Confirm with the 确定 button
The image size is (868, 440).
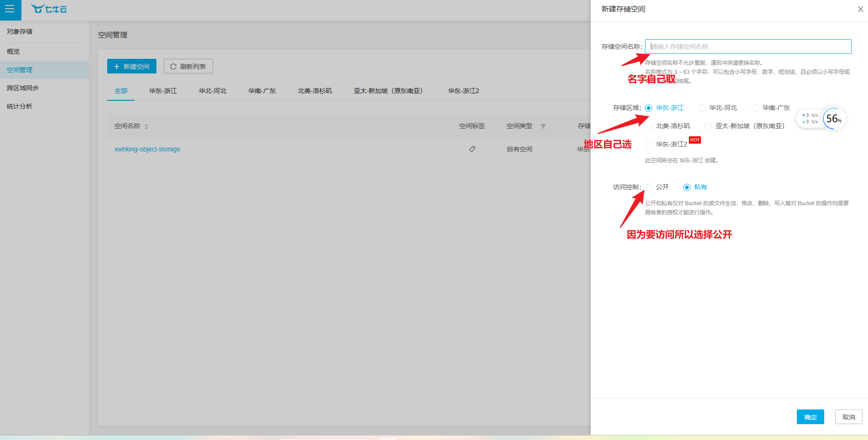(811, 417)
